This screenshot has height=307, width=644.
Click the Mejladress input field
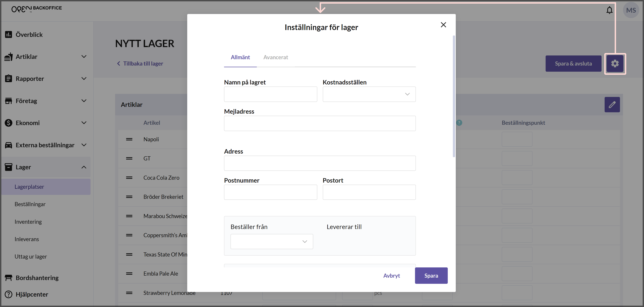[x=320, y=123]
